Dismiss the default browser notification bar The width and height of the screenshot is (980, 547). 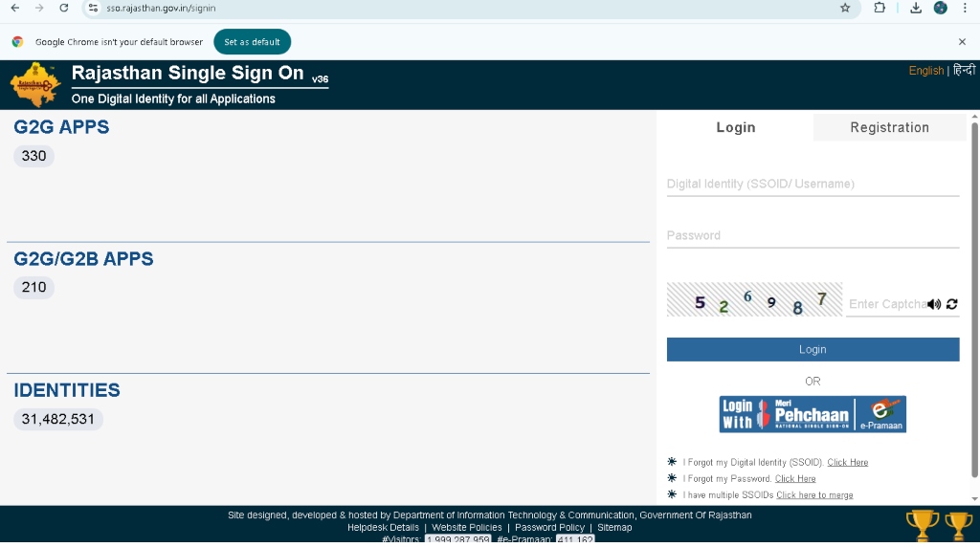[x=962, y=42]
